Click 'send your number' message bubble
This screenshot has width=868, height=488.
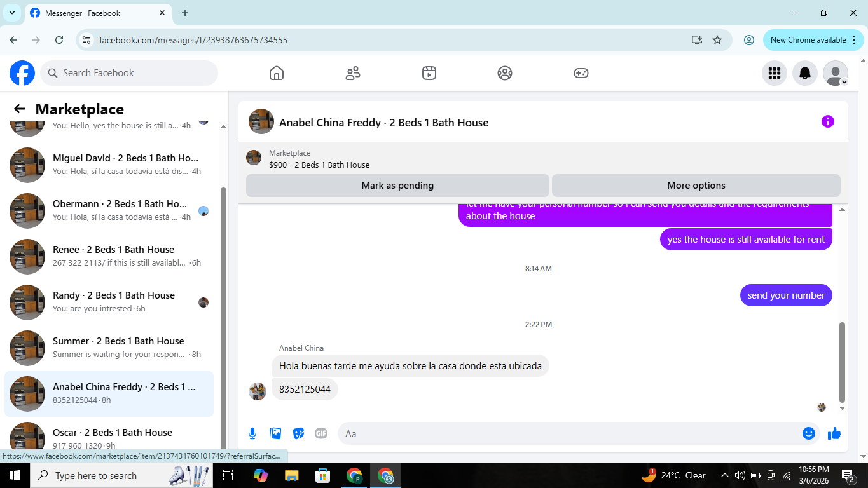point(786,295)
